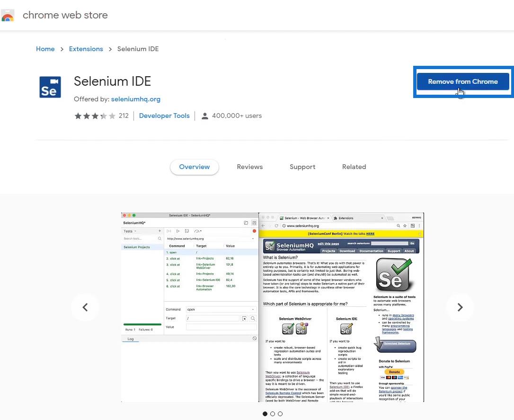Click the Chrome Web Store logo icon

click(7, 16)
